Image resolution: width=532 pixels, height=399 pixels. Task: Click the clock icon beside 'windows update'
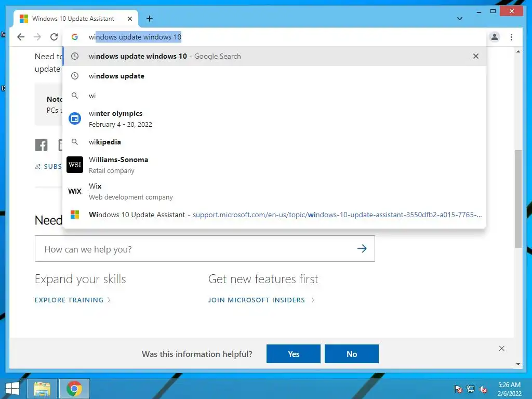pos(75,76)
